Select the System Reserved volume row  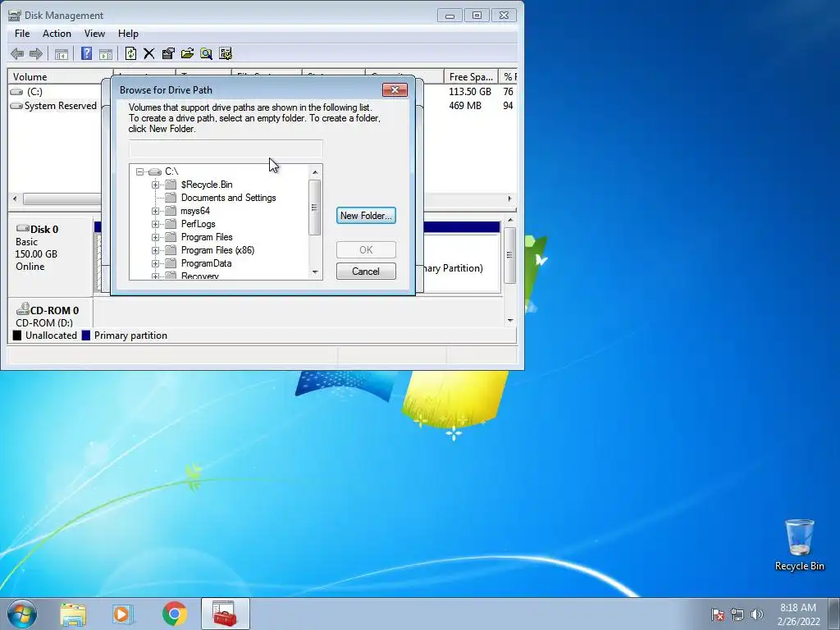coord(61,106)
